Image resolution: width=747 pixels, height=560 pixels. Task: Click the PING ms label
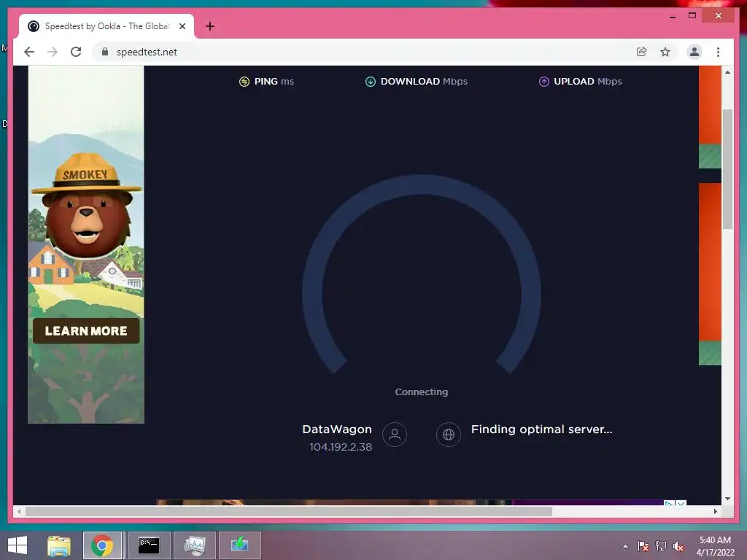[274, 82]
